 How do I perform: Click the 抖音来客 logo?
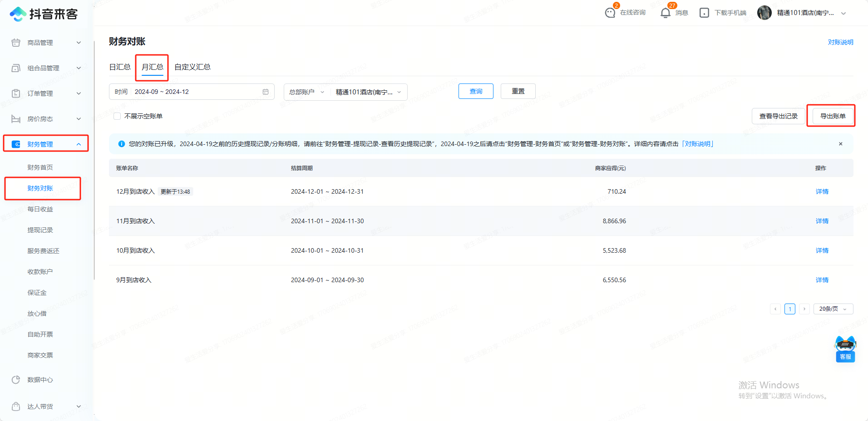(44, 14)
